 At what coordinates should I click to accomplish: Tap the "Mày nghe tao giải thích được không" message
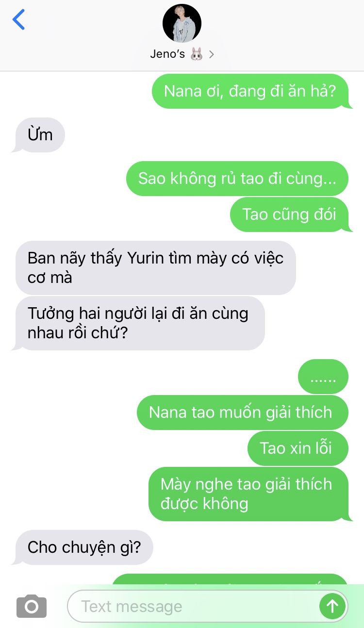coord(249,494)
